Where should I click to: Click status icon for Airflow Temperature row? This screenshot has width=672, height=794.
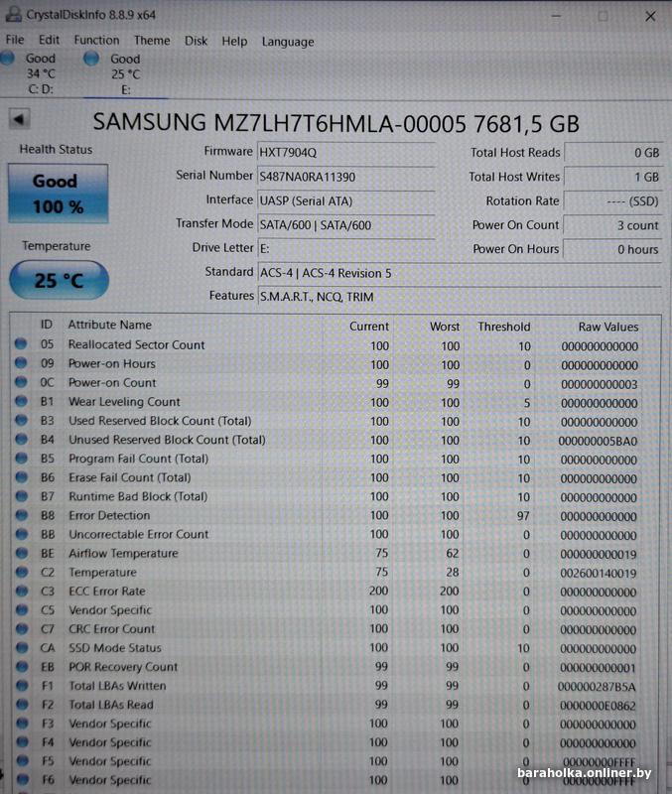pos(22,553)
